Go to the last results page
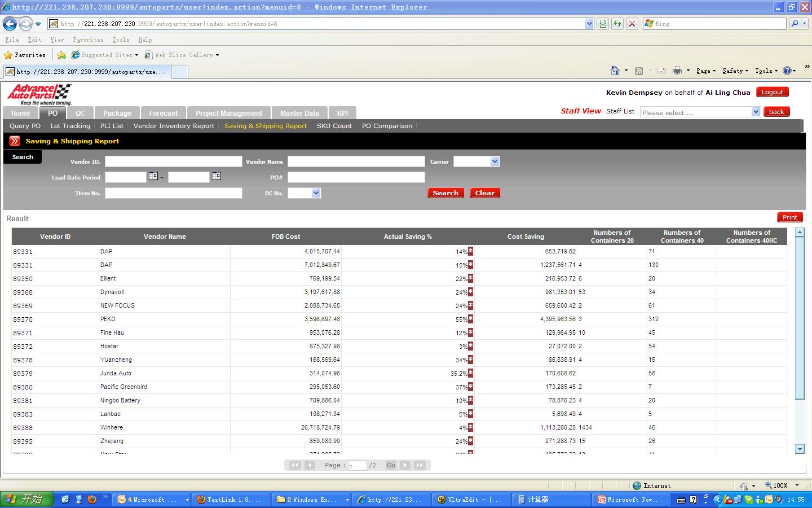The height and width of the screenshot is (508, 812). (x=420, y=465)
